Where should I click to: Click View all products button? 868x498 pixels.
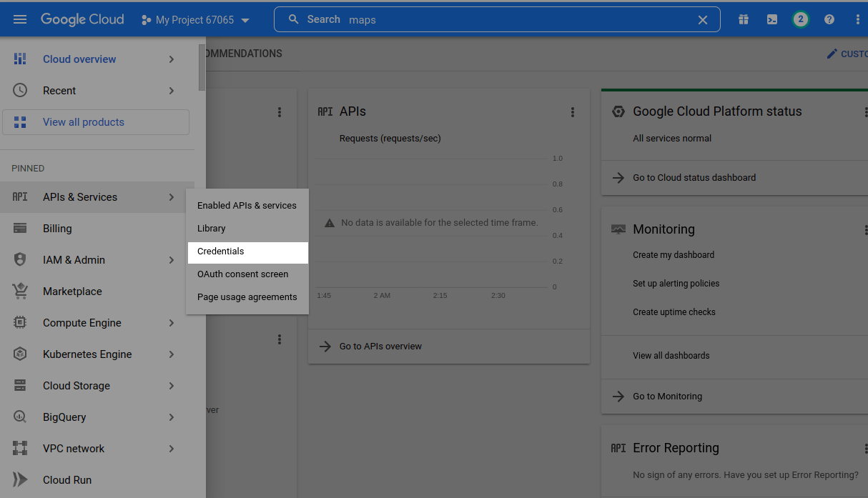[96, 122]
